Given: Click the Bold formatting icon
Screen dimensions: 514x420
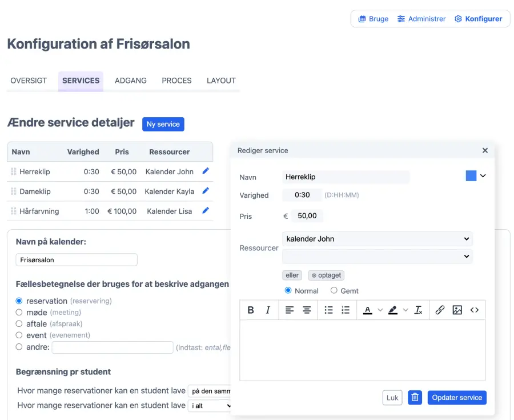Looking at the screenshot, I should tap(251, 310).
